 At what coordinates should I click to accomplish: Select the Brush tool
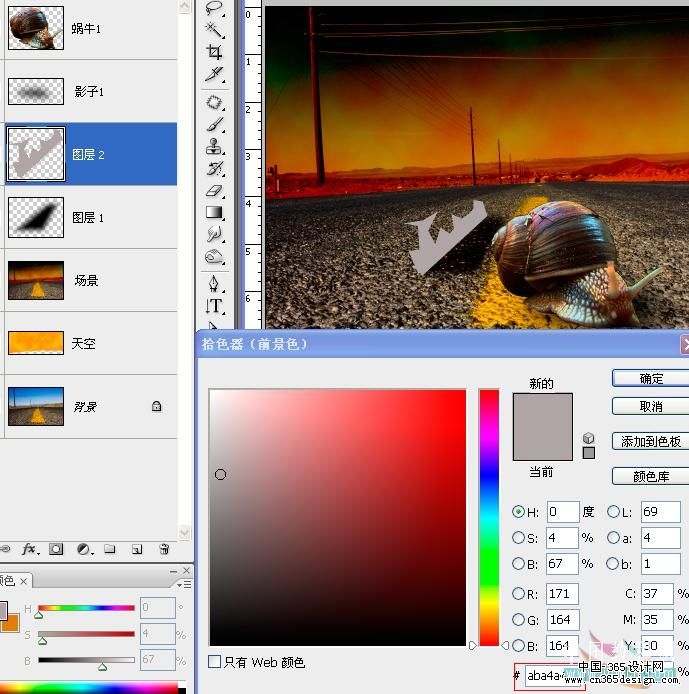pyautogui.click(x=215, y=124)
